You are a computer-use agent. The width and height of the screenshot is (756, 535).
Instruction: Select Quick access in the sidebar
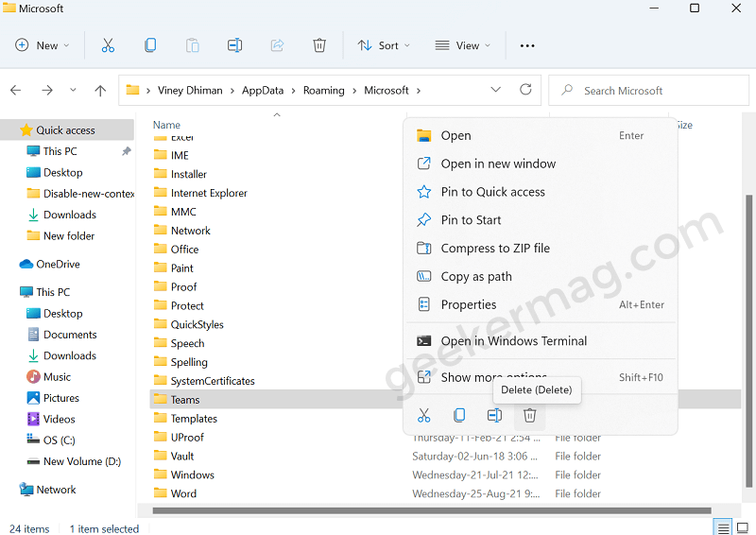(66, 130)
